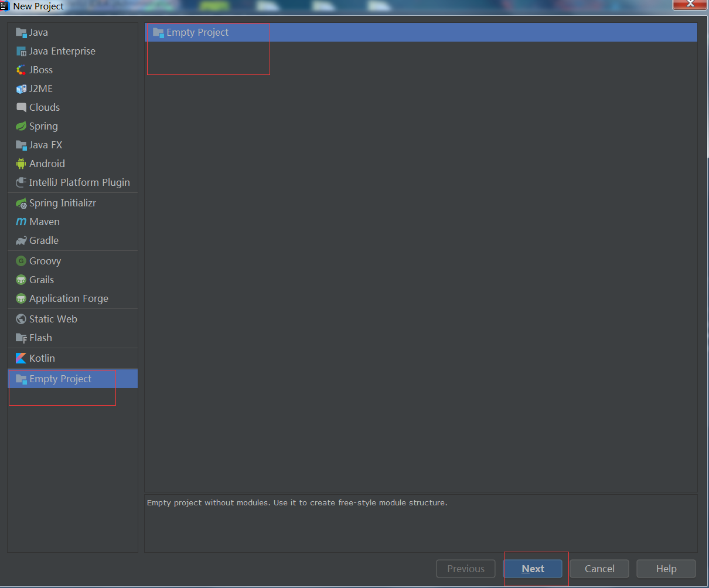
Task: Select Groovy project type
Action: pyautogui.click(x=73, y=261)
